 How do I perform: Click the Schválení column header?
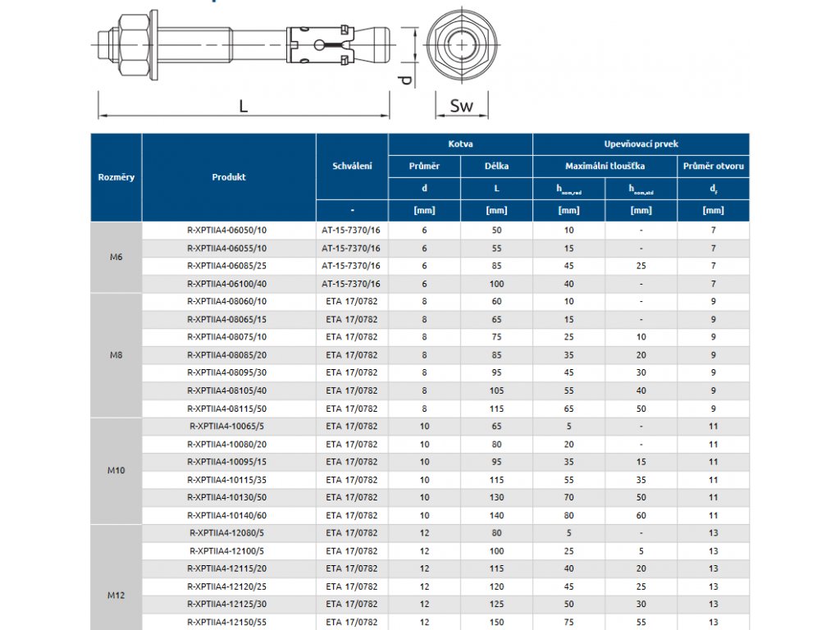click(x=352, y=166)
